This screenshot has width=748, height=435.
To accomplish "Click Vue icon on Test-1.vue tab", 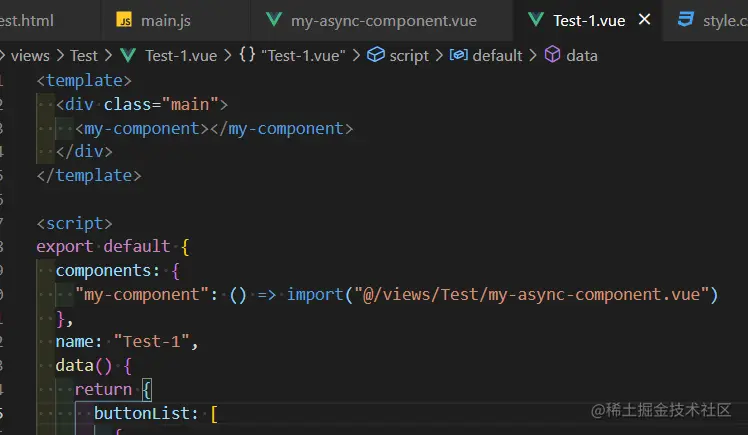I will [x=536, y=20].
